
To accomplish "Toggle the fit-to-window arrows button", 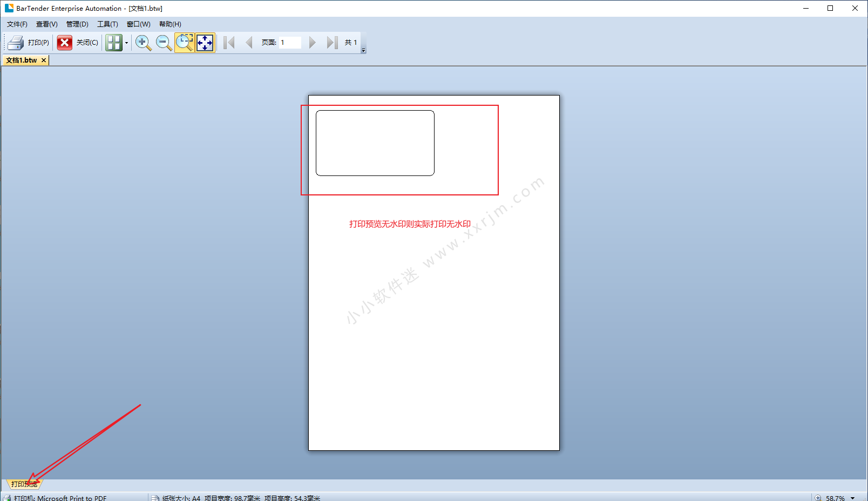I will pos(205,43).
